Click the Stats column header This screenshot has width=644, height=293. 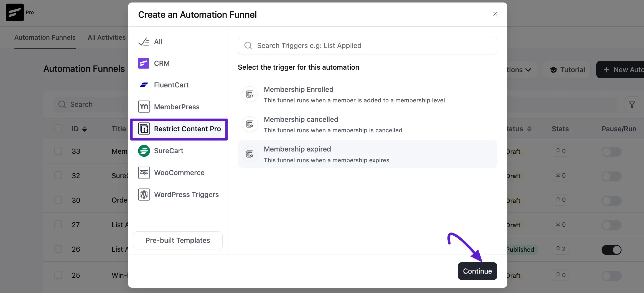click(560, 129)
